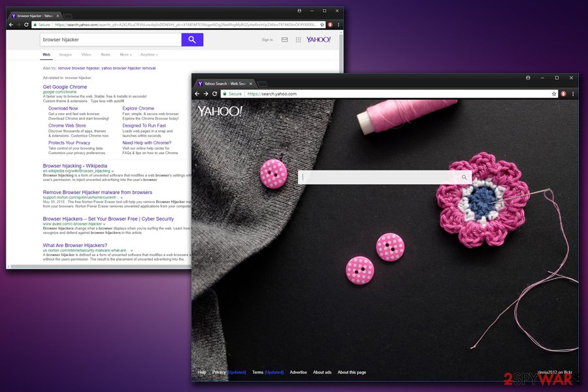Expand arrow next to avast.com result URL

pyautogui.click(x=105, y=224)
